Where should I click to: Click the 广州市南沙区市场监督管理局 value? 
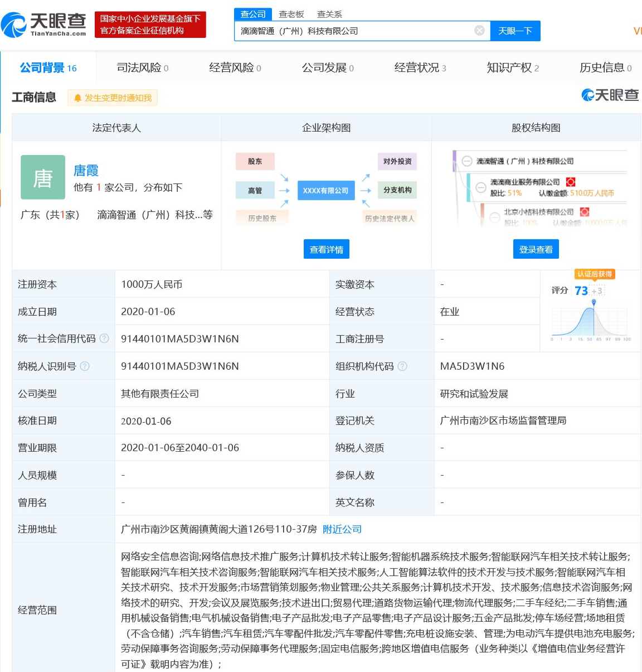pos(503,420)
